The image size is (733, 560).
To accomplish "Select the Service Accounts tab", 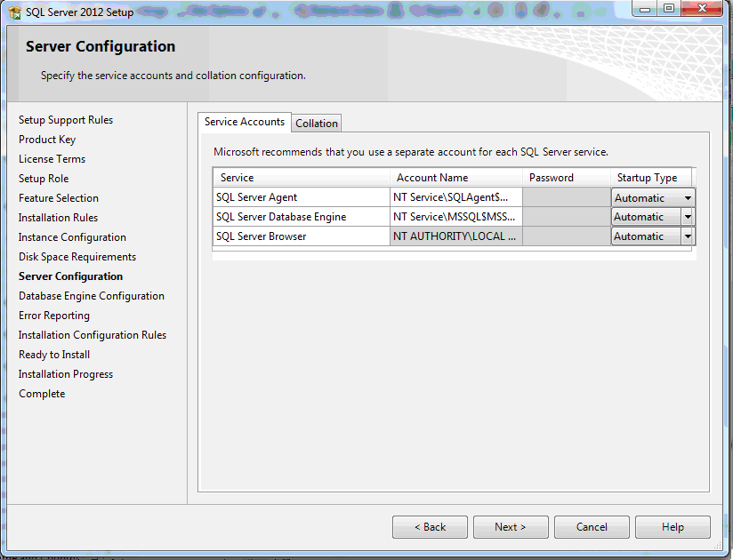I will (x=245, y=122).
